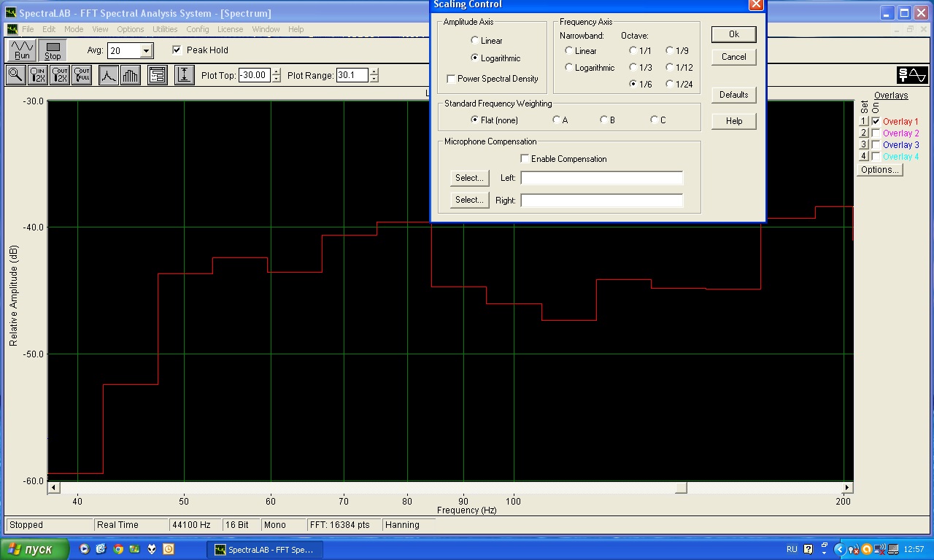The image size is (934, 560).
Task: Switch to line plot display icon
Action: click(x=108, y=75)
